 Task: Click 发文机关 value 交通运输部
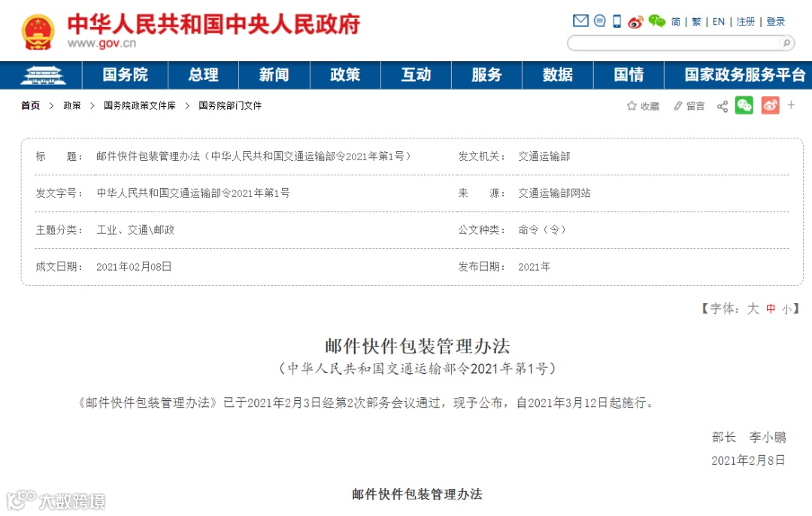544,156
